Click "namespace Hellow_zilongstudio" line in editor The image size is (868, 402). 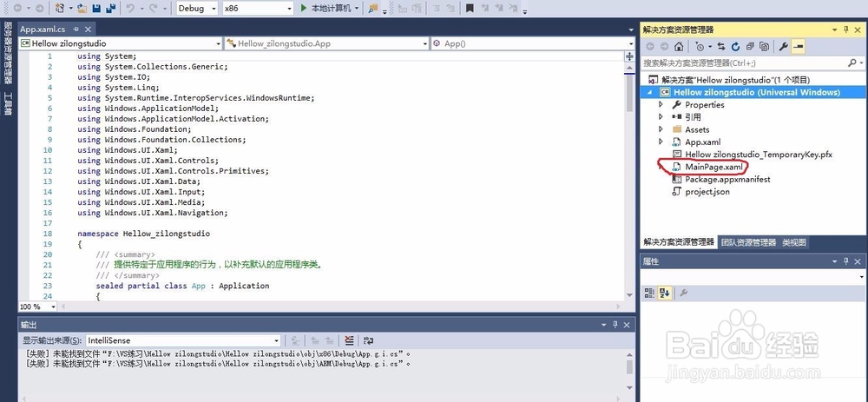coord(143,234)
